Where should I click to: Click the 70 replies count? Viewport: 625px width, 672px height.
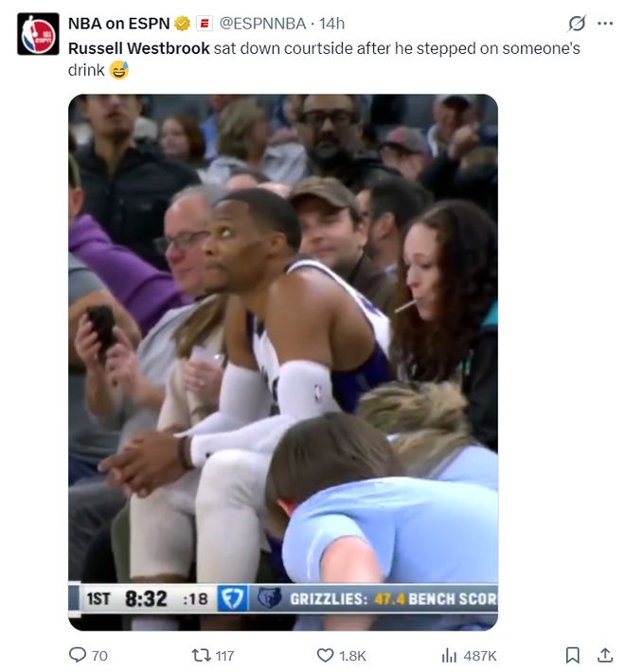click(x=99, y=656)
